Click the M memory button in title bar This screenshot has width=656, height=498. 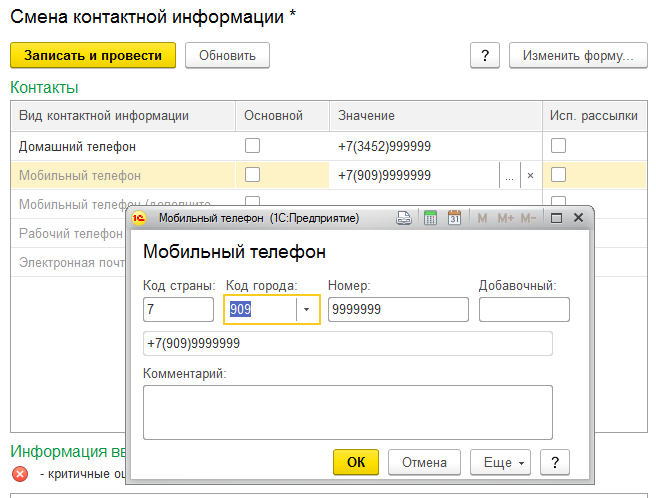click(482, 217)
